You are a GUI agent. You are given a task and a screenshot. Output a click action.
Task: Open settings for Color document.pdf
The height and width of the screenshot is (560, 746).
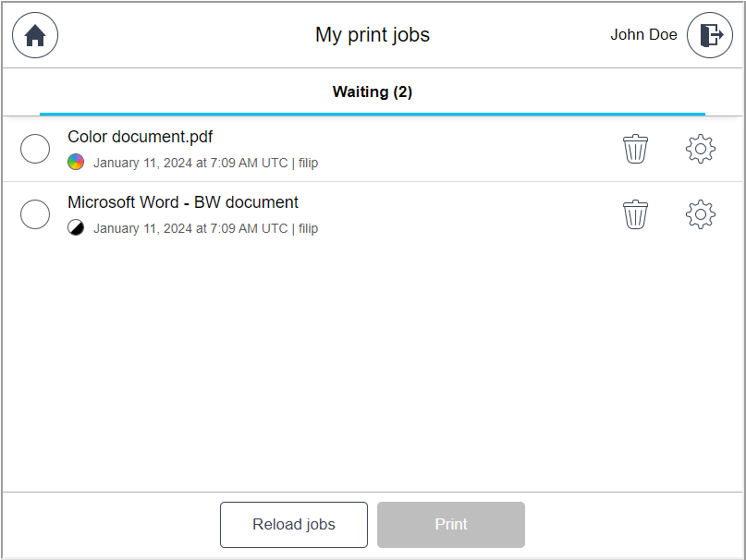(x=701, y=149)
